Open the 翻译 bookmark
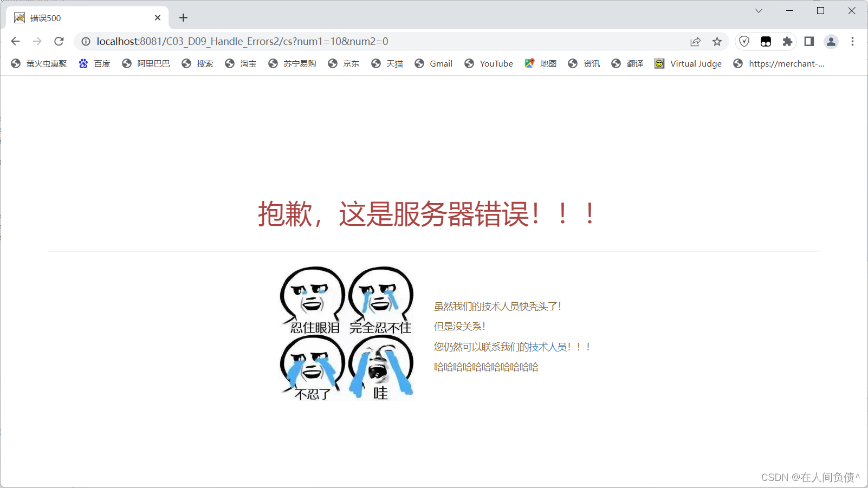 pyautogui.click(x=627, y=64)
